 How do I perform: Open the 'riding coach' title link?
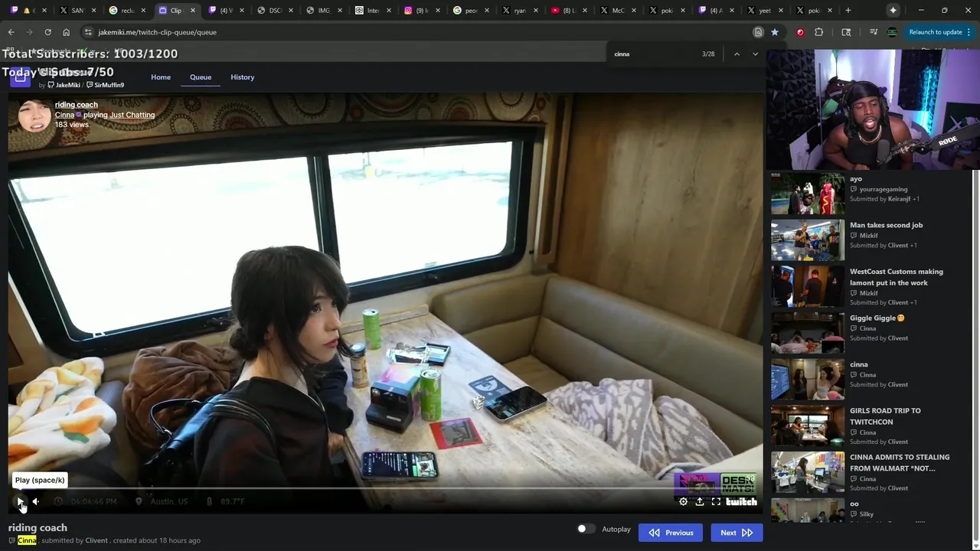76,104
